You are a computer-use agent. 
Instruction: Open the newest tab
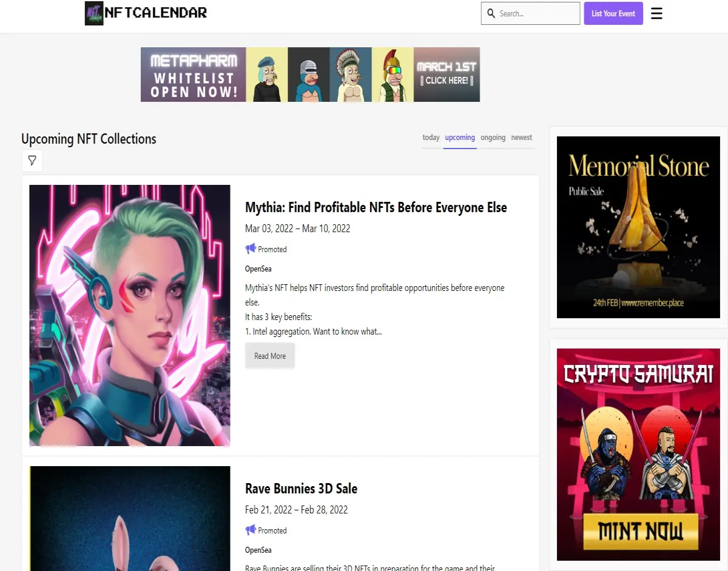[x=522, y=138]
